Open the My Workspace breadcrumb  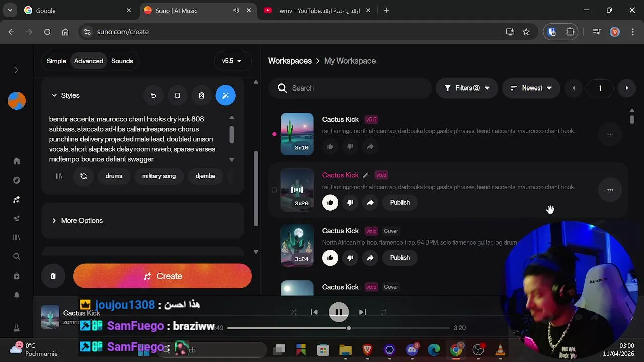[350, 61]
